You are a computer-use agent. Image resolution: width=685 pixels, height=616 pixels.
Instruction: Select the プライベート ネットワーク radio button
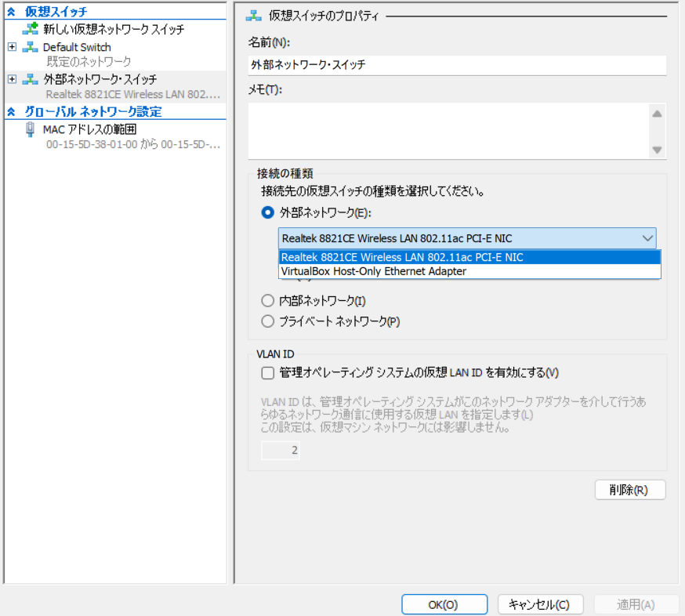[268, 321]
